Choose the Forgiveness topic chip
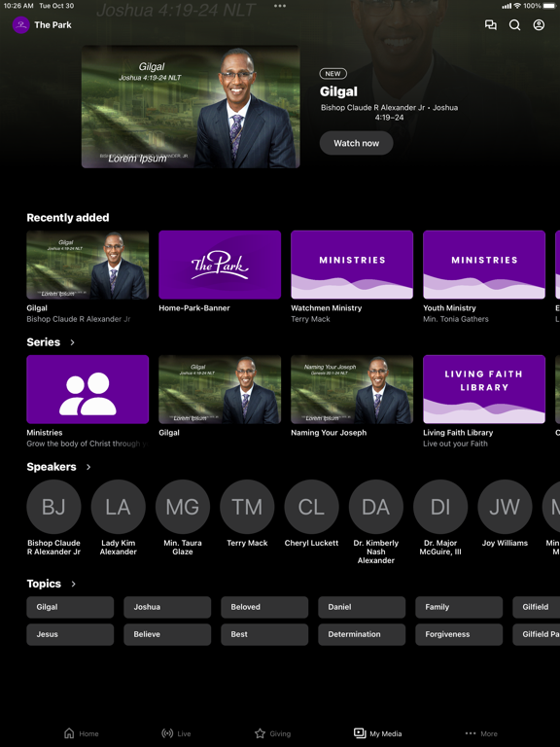This screenshot has width=560, height=747. click(459, 634)
